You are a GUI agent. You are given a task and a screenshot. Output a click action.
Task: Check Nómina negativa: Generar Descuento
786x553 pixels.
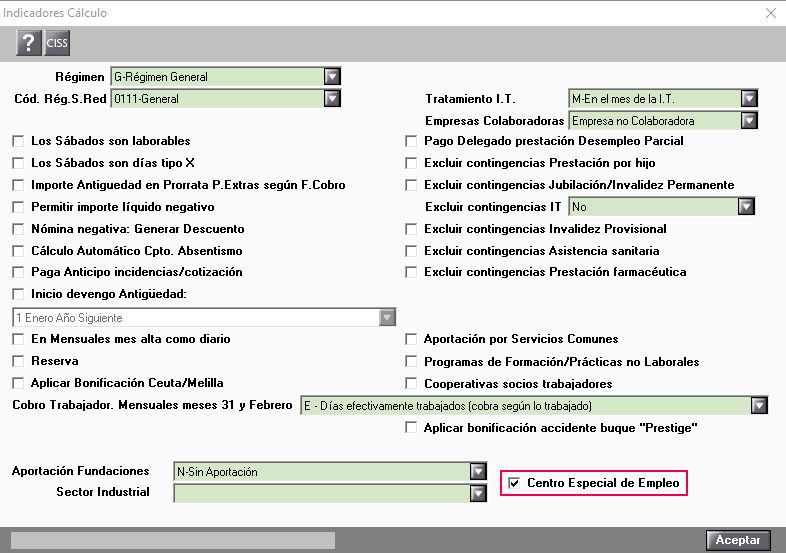coord(19,229)
